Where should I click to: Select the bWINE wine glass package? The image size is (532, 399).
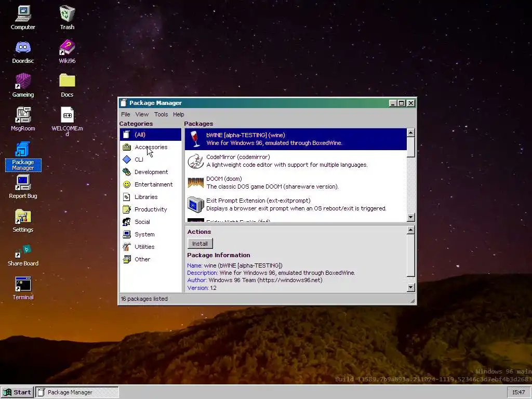pos(195,139)
